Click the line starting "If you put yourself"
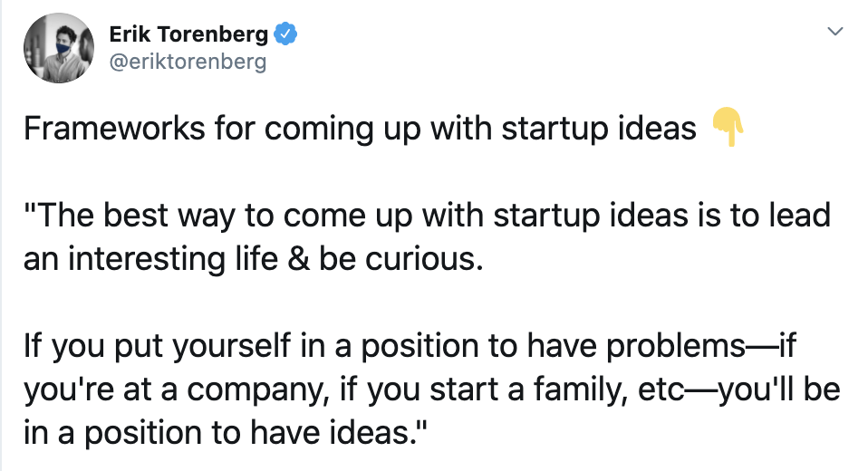The width and height of the screenshot is (868, 471). pyautogui.click(x=410, y=347)
